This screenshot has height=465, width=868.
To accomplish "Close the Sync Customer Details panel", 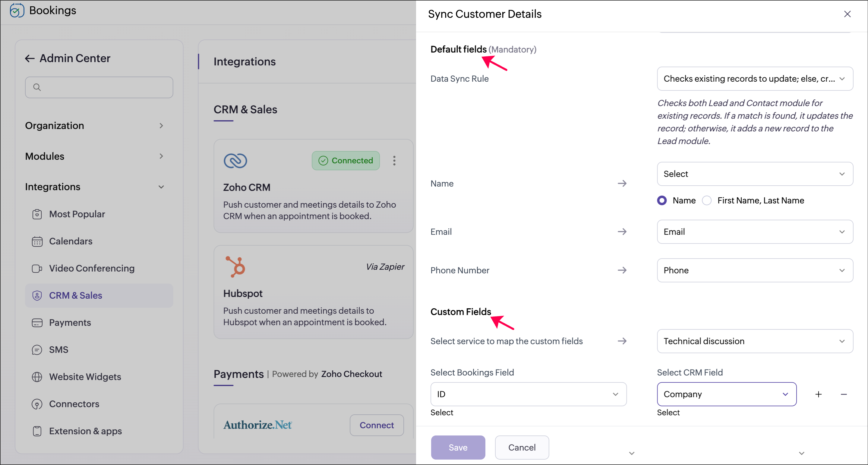I will [847, 14].
